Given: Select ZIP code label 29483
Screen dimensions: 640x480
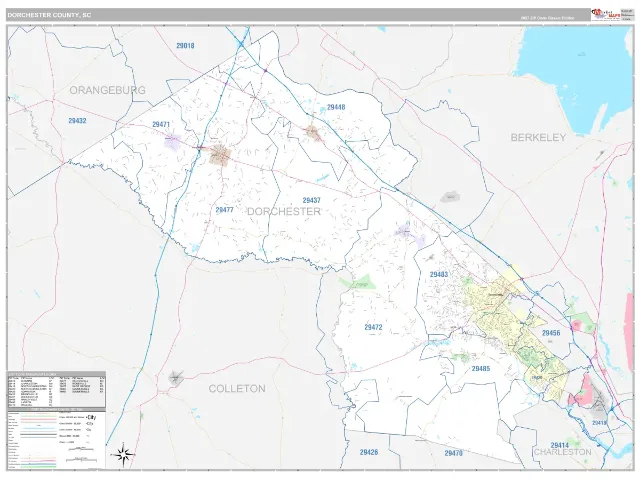Looking at the screenshot, I should pos(439,275).
